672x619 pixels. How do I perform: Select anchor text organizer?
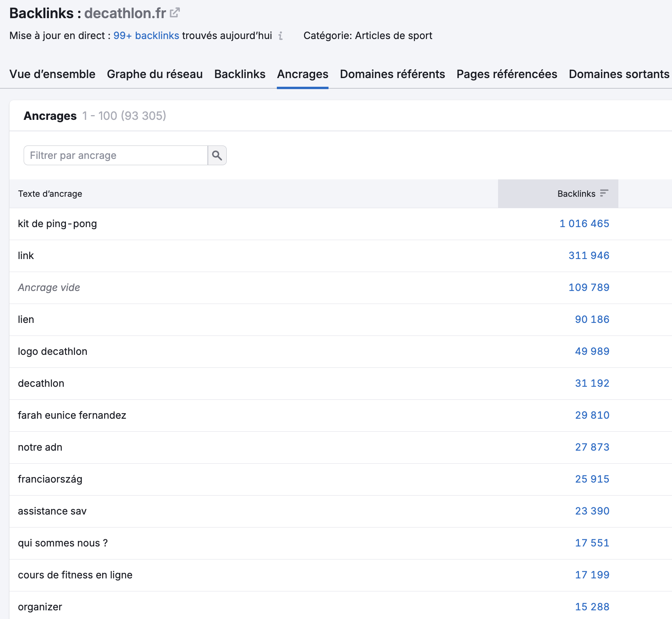tap(40, 607)
